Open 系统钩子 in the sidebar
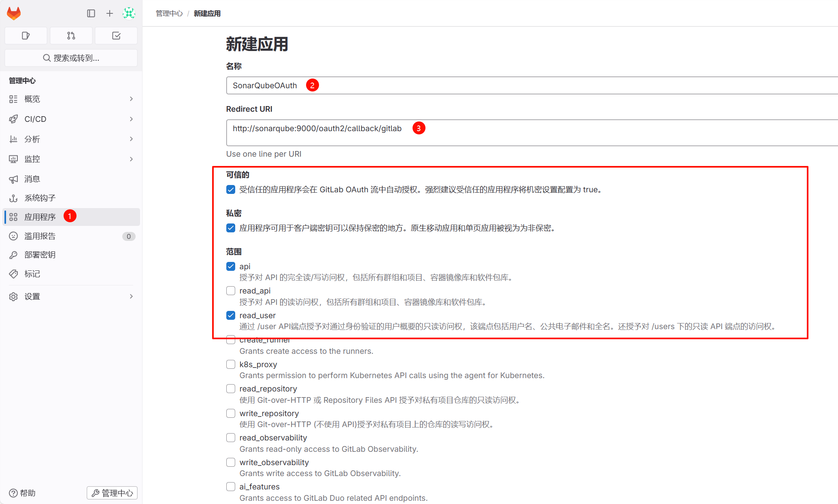 coord(40,198)
